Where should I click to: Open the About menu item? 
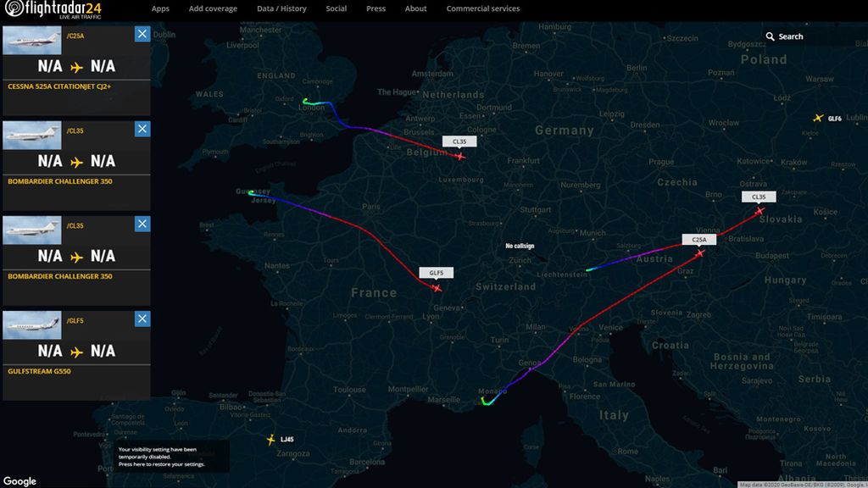point(415,8)
